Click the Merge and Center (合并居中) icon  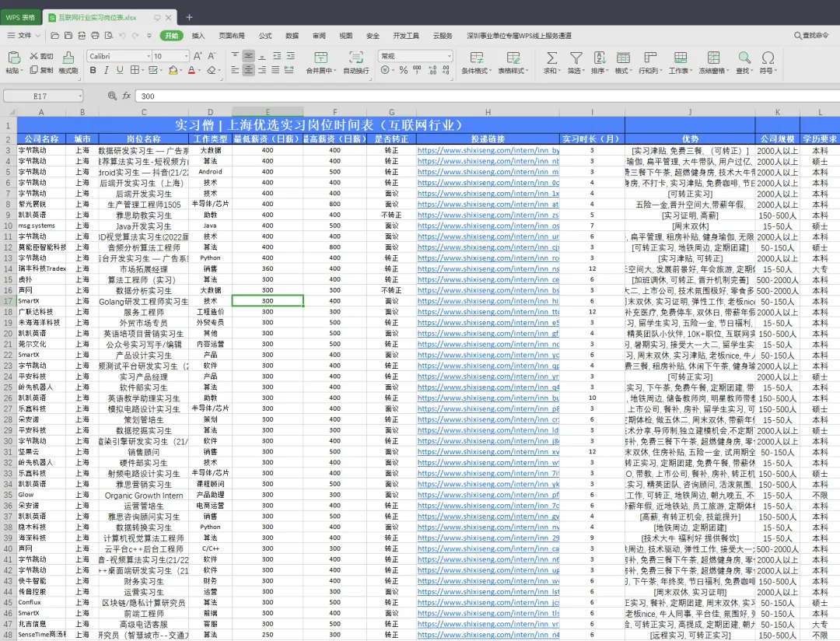[321, 58]
